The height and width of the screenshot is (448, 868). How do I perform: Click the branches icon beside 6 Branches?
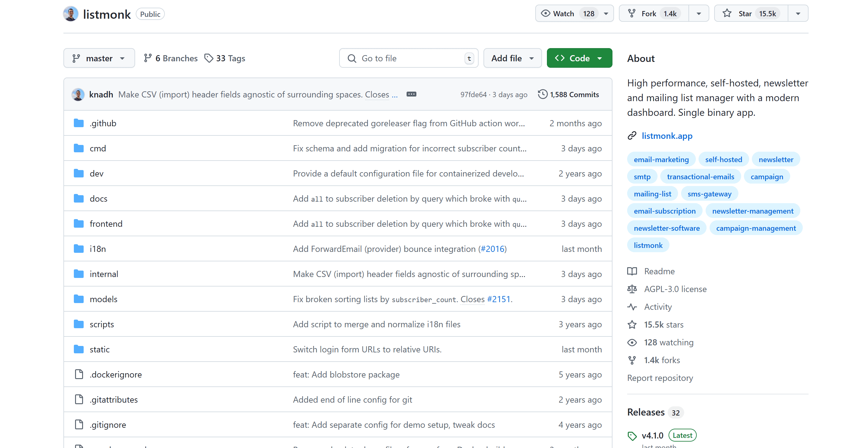pyautogui.click(x=147, y=58)
